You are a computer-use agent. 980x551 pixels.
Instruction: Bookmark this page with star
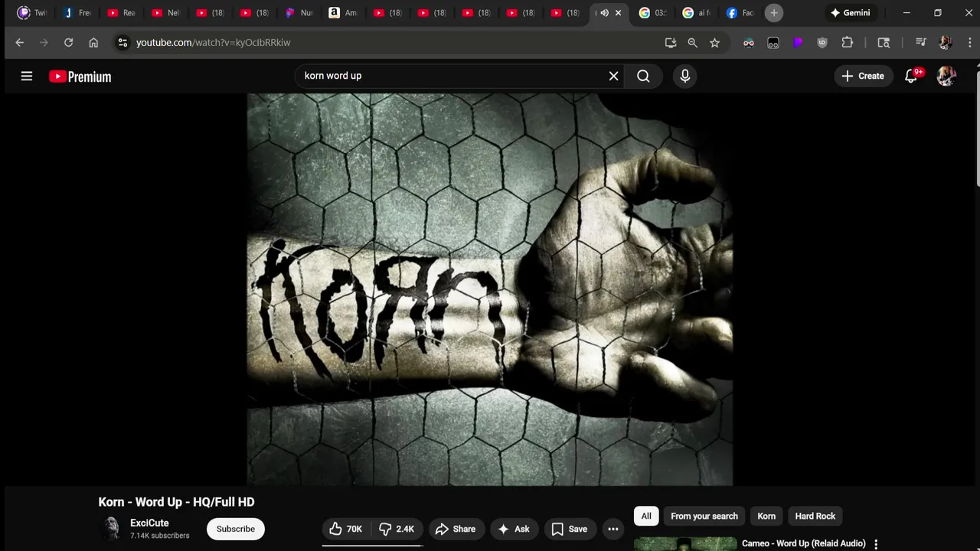[x=715, y=43]
